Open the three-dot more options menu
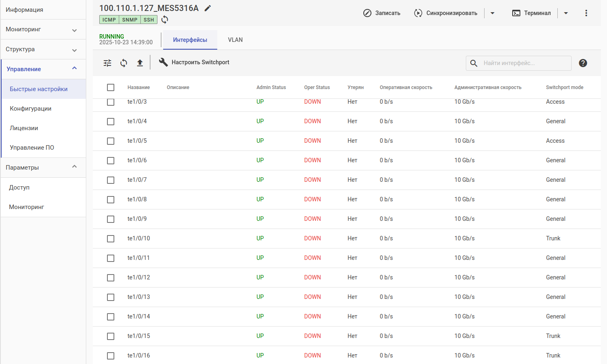 586,13
